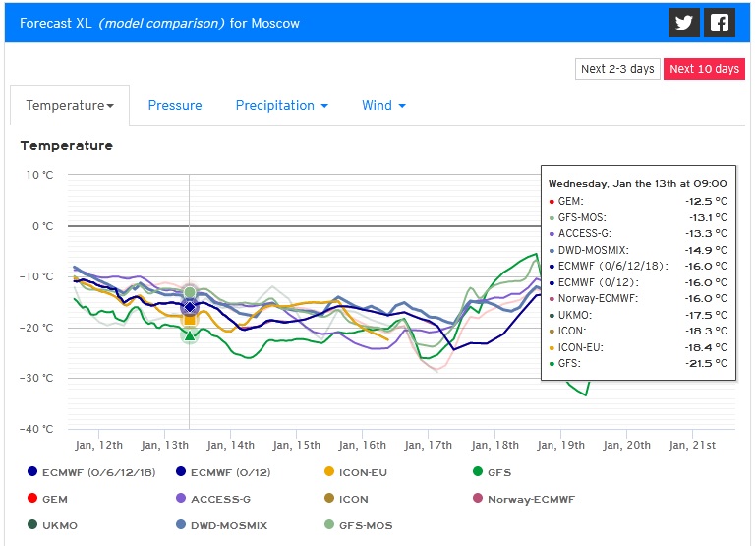Click the Jan, 17th axis label

(429, 445)
